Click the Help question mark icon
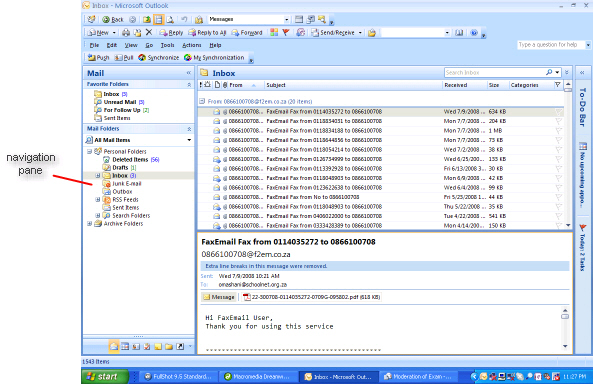Image resolution: width=593 pixels, height=384 pixels. pos(473,33)
